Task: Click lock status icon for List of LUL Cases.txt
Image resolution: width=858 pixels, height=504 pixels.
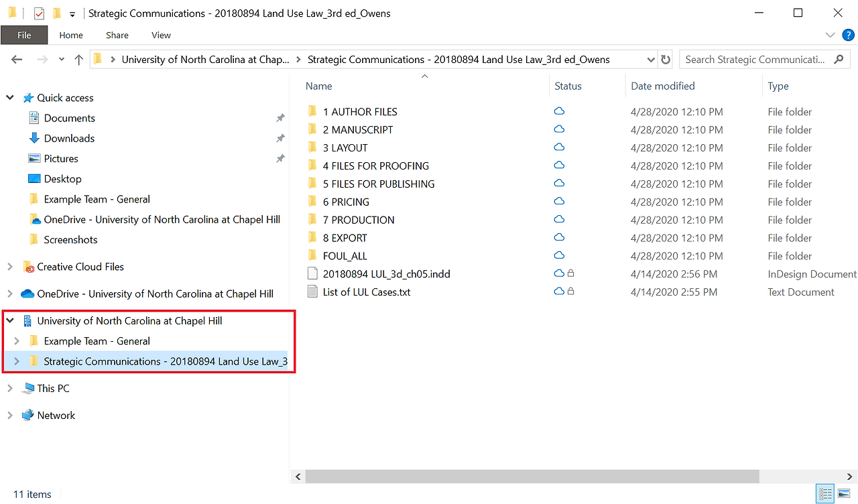Action: (x=571, y=292)
